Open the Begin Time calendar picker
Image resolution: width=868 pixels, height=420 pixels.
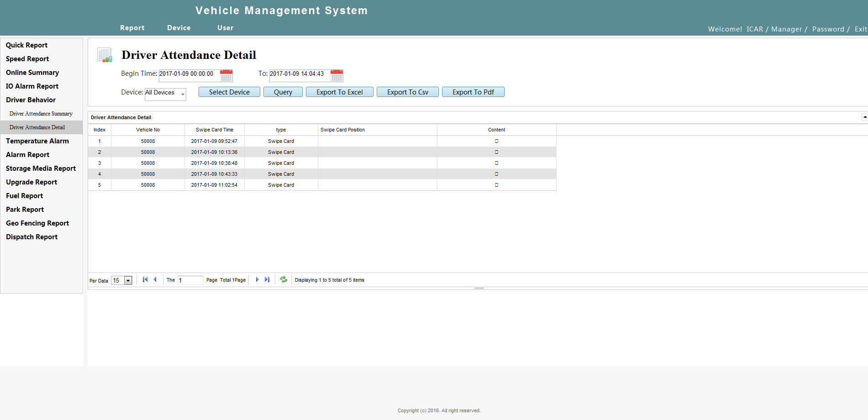(x=226, y=75)
